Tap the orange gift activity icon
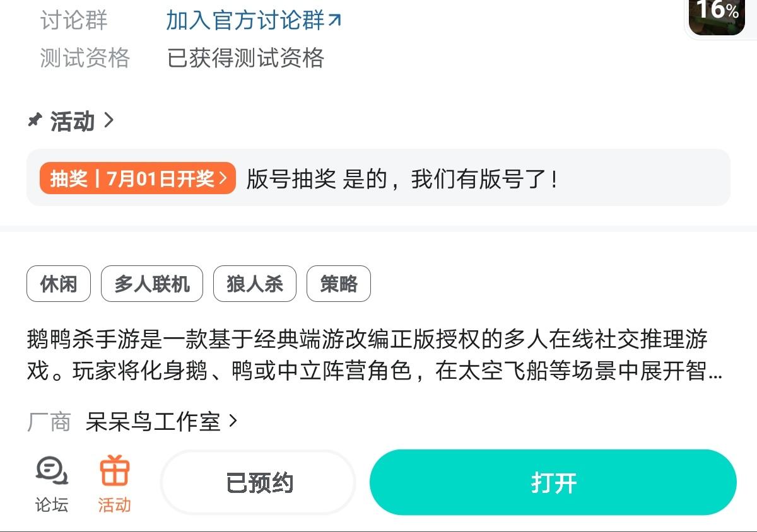Viewport: 757px width, 532px height. [115, 471]
